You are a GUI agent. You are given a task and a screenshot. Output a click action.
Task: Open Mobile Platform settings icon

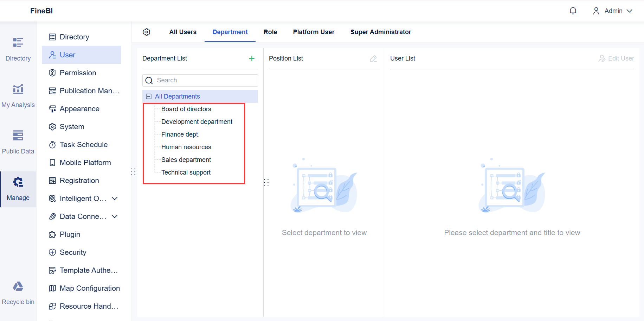pos(52,162)
